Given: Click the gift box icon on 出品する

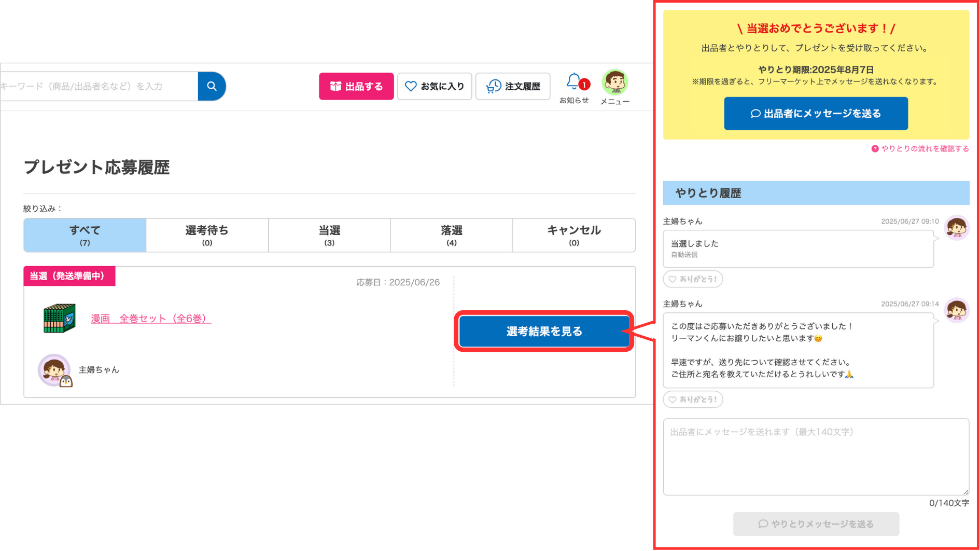Looking at the screenshot, I should (336, 86).
